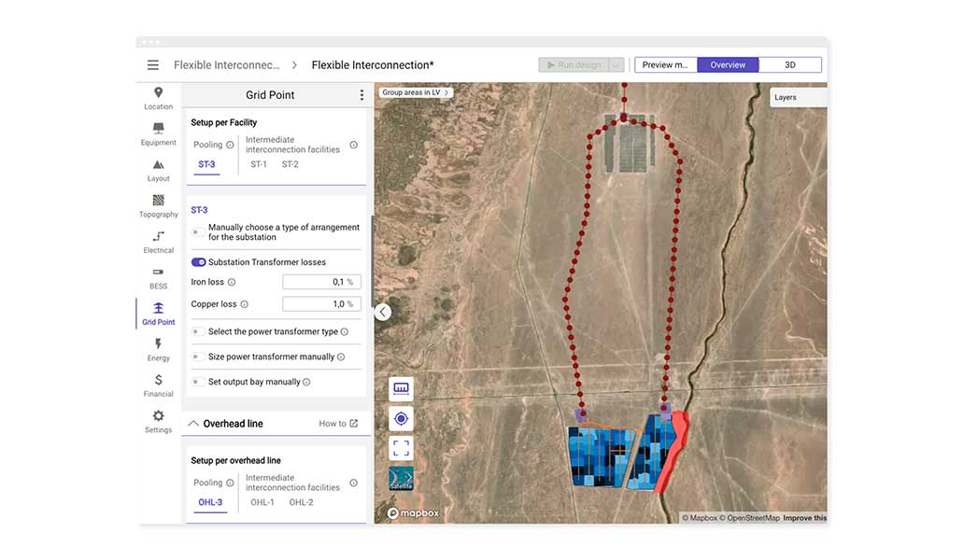Select the ST-1 facility tab
Viewport: 964px width, 560px height.
258,164
